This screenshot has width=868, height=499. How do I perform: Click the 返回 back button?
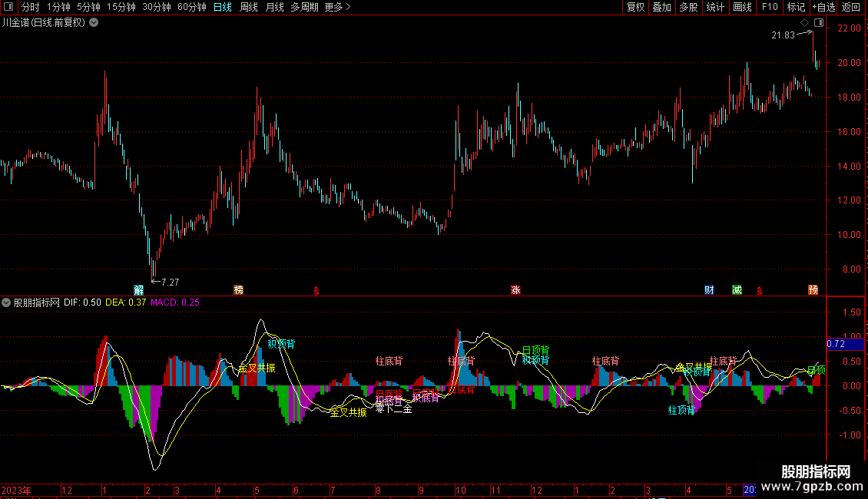tap(851, 7)
